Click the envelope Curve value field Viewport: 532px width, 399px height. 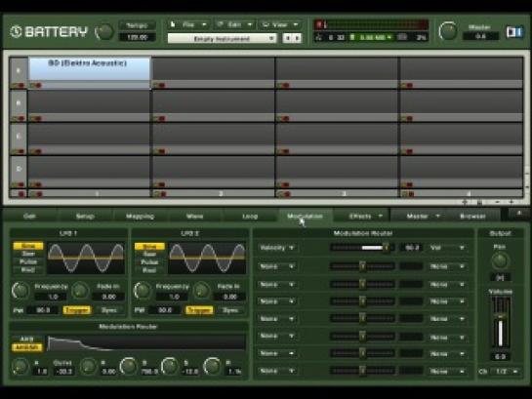pyautogui.click(x=63, y=372)
